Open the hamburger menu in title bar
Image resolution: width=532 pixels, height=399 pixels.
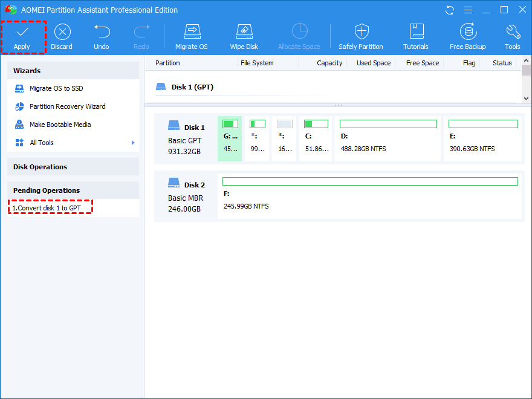point(468,10)
